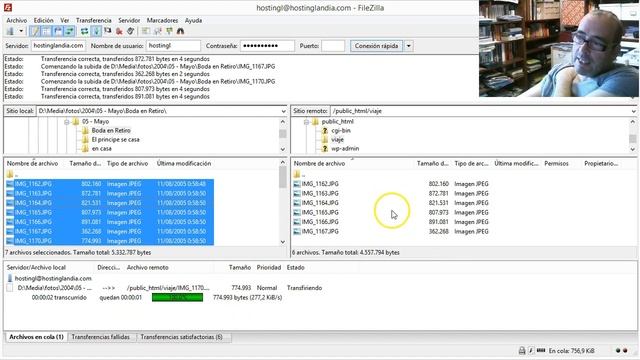The width and height of the screenshot is (640, 360).
Task: Open Site Manager dropdown arrow in toolbar
Action: point(21,31)
